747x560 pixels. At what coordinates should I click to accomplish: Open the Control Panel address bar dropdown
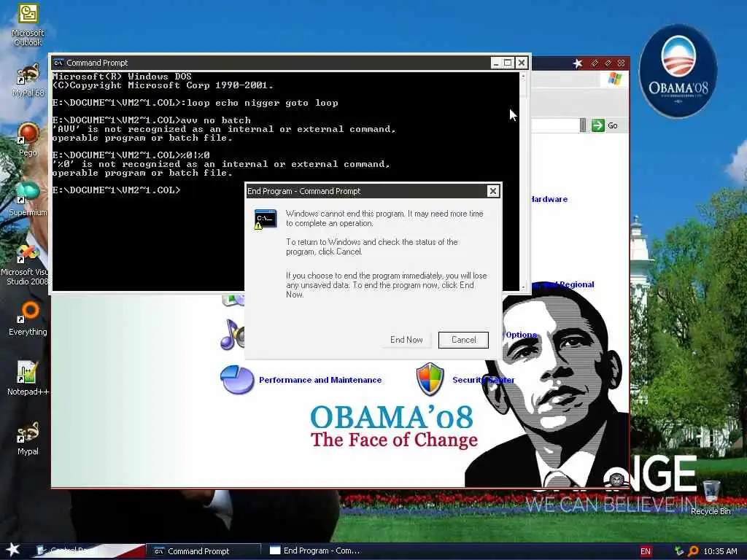[583, 125]
